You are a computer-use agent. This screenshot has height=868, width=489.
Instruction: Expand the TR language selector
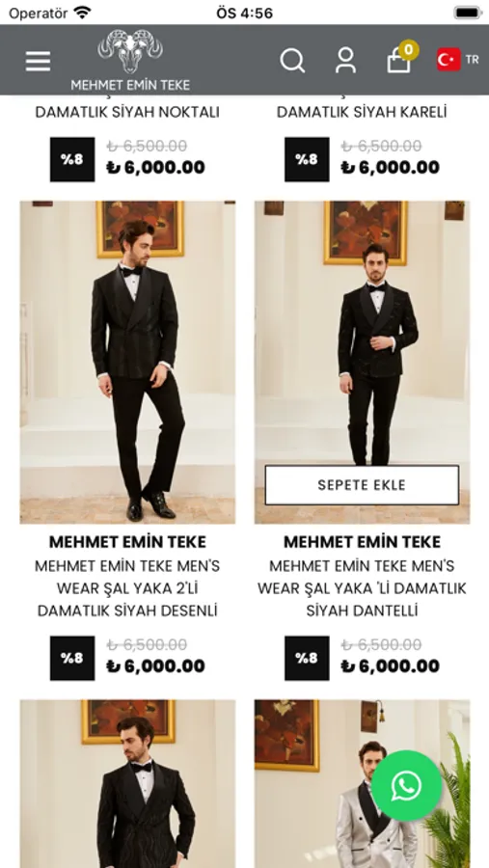click(472, 59)
